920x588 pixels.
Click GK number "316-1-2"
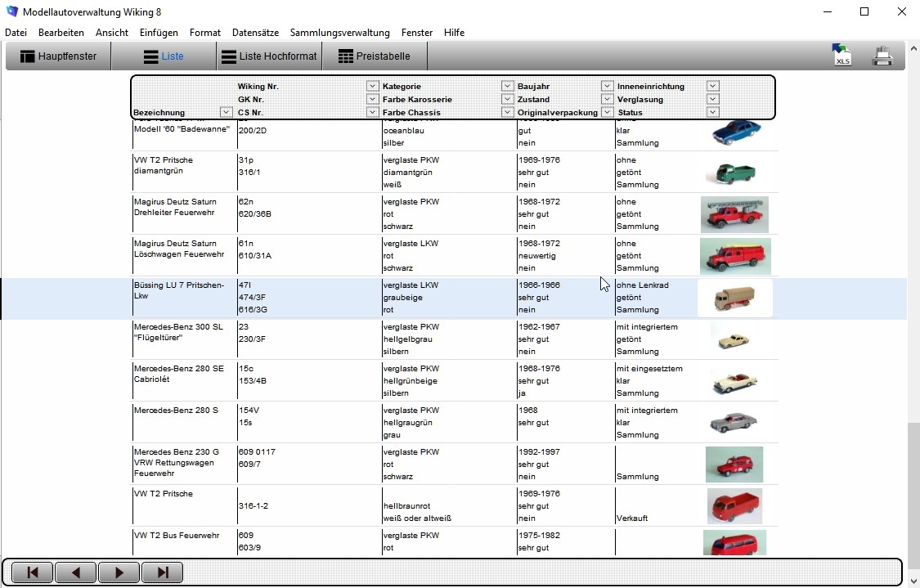coord(253,506)
